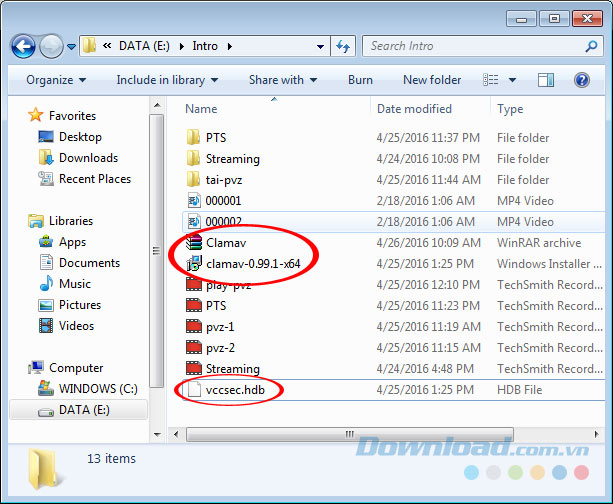Viewport: 613px width, 504px height.
Task: Select the clamav-0.99.1-x64 installer icon
Action: [194, 264]
